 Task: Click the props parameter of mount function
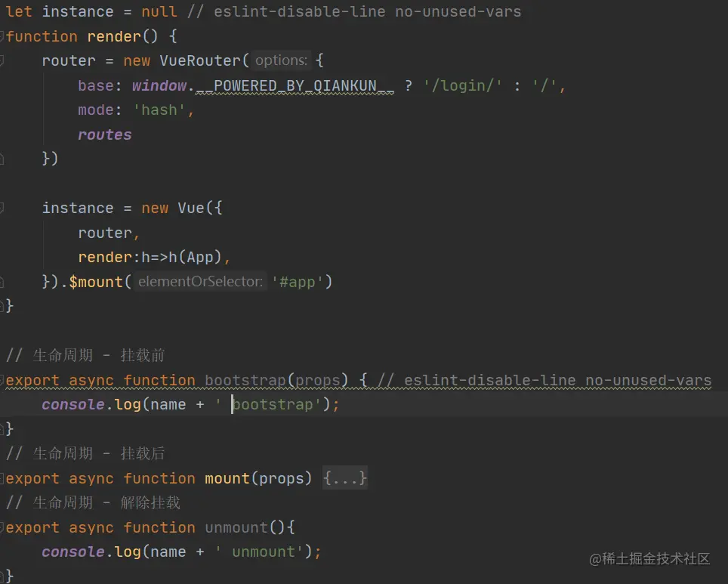pos(282,478)
